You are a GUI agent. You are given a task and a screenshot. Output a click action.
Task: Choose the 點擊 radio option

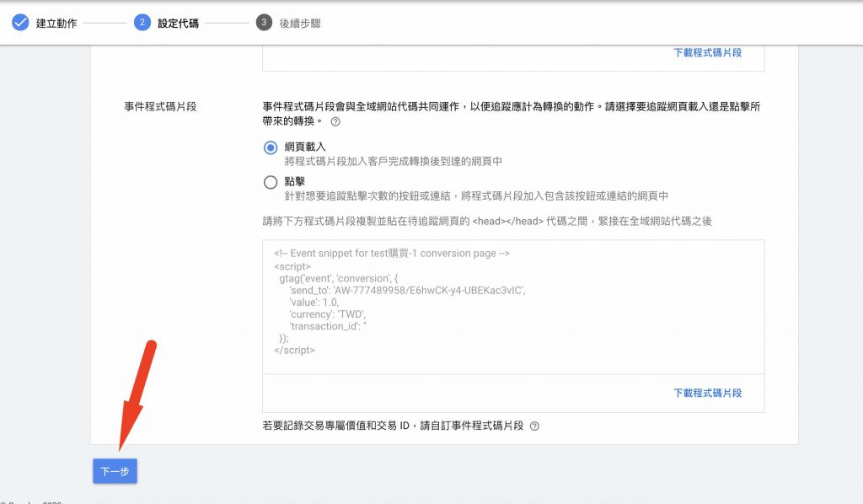(271, 181)
